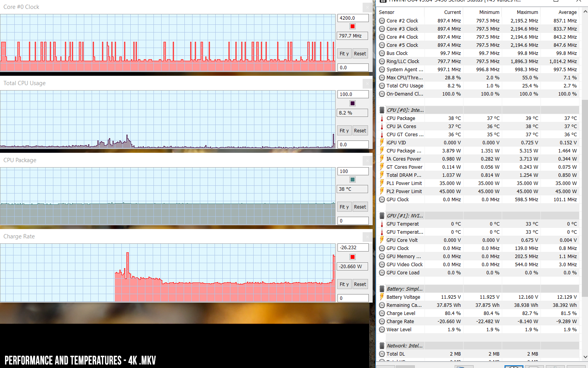
Task: Click the lightning icon beside PL1 Power Limit
Action: tap(382, 183)
